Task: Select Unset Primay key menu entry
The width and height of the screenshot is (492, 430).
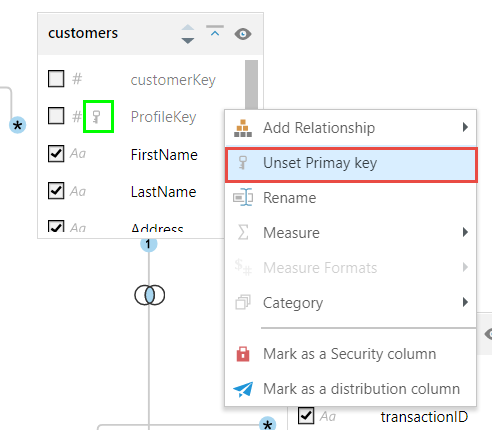Action: pyautogui.click(x=351, y=164)
